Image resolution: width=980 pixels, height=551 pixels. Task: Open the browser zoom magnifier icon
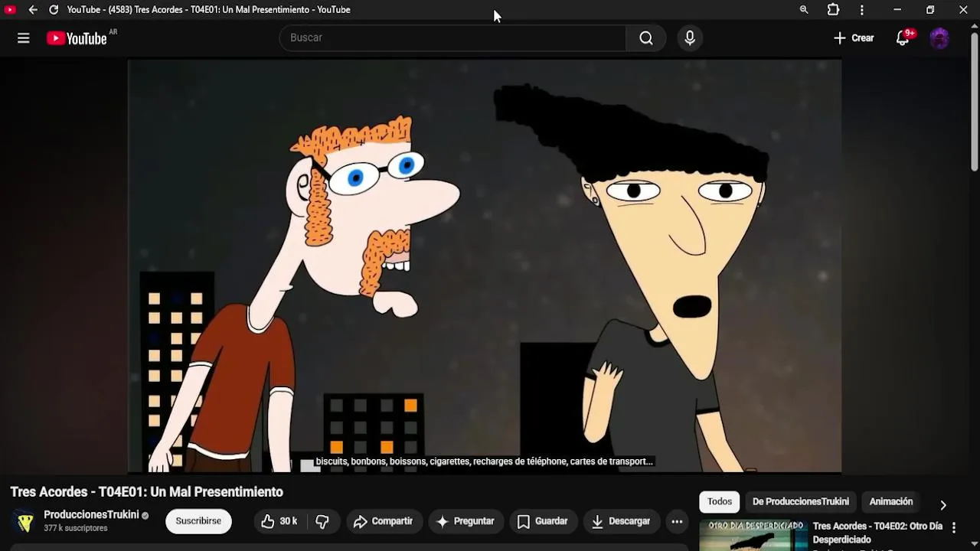tap(804, 10)
